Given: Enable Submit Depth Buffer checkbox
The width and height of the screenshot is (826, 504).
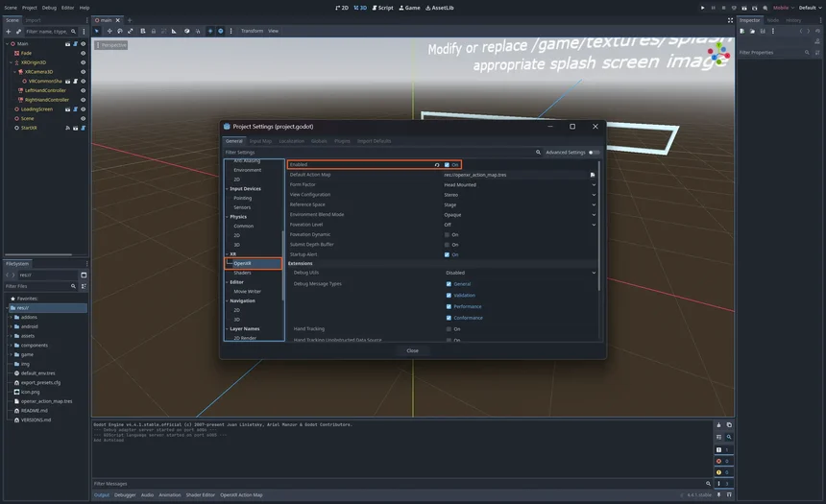Looking at the screenshot, I should coord(447,245).
